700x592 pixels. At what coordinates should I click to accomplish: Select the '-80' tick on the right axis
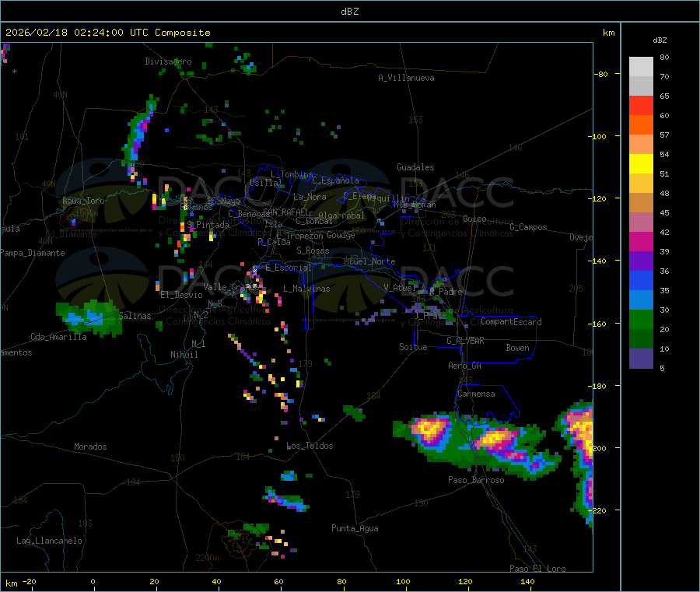[601, 74]
